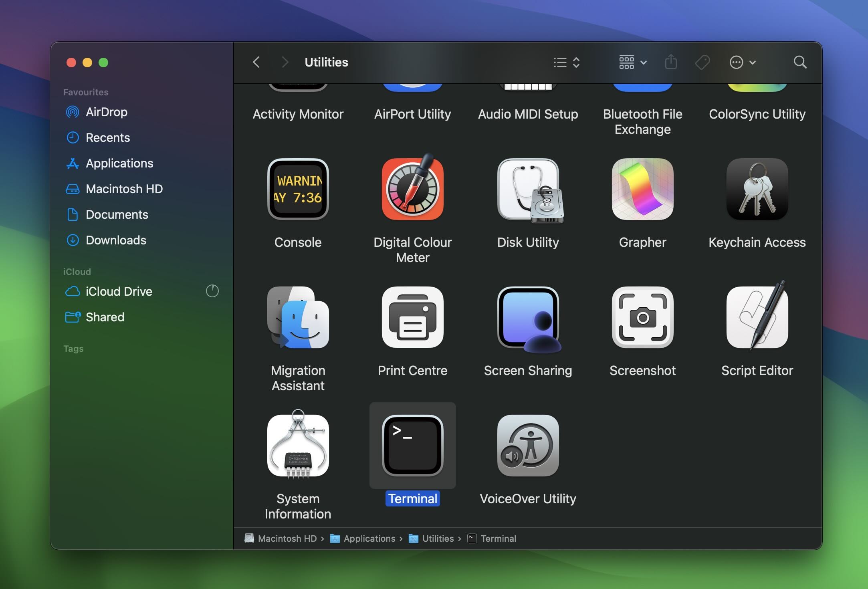Image resolution: width=868 pixels, height=589 pixels.
Task: Click the Utilities window title
Action: tap(326, 62)
